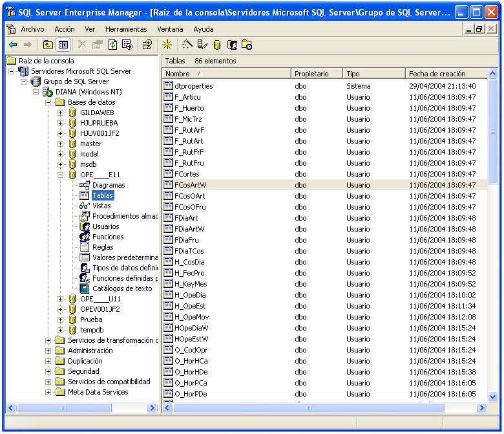
Task: Click the Refresh toolbar icon
Action: 112,45
